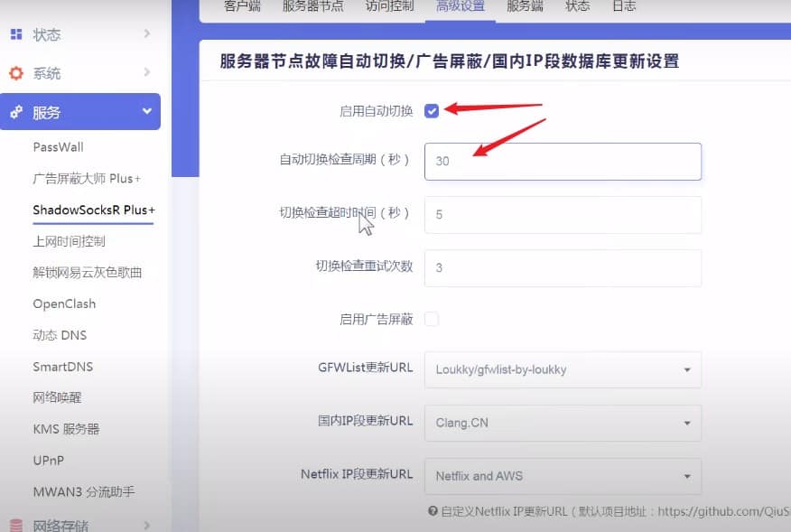Switch to the 服务器节点 tab
Screen dimensions: 791x532
click(313, 6)
